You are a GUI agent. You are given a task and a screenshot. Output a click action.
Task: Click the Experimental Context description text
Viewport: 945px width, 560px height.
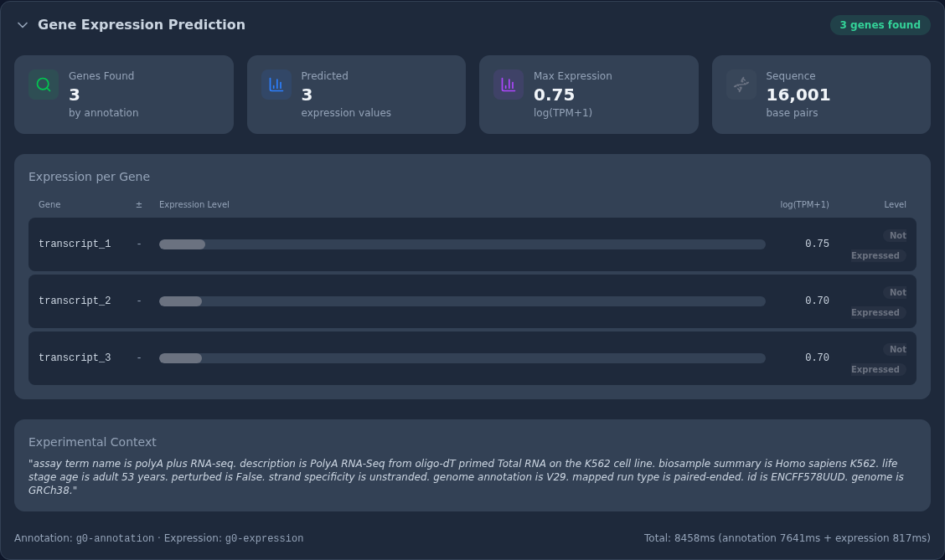coord(466,476)
